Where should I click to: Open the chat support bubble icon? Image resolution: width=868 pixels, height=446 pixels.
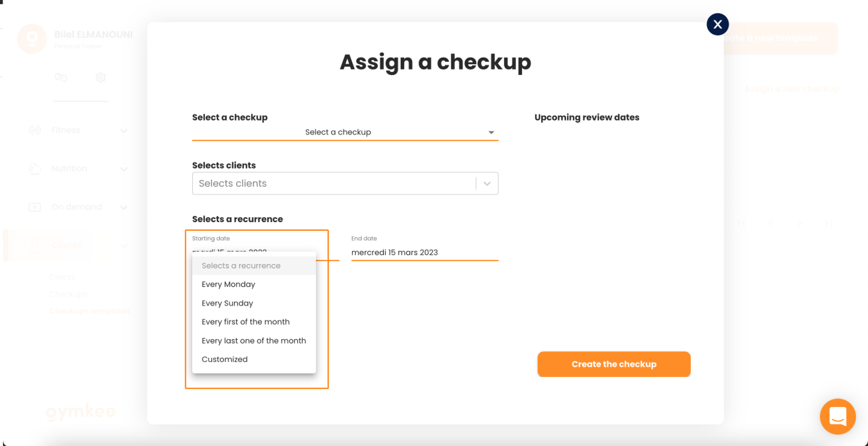click(837, 416)
